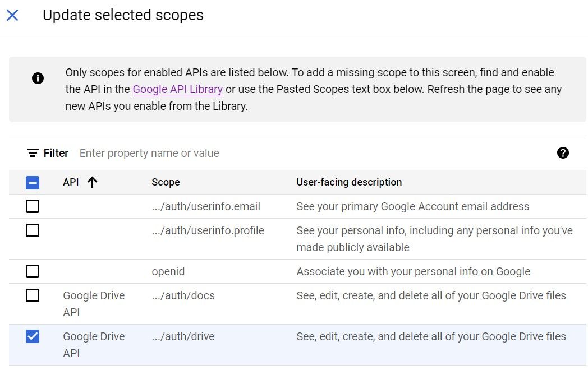
Task: Enable the userinfo.email scope checkbox
Action: (x=33, y=206)
